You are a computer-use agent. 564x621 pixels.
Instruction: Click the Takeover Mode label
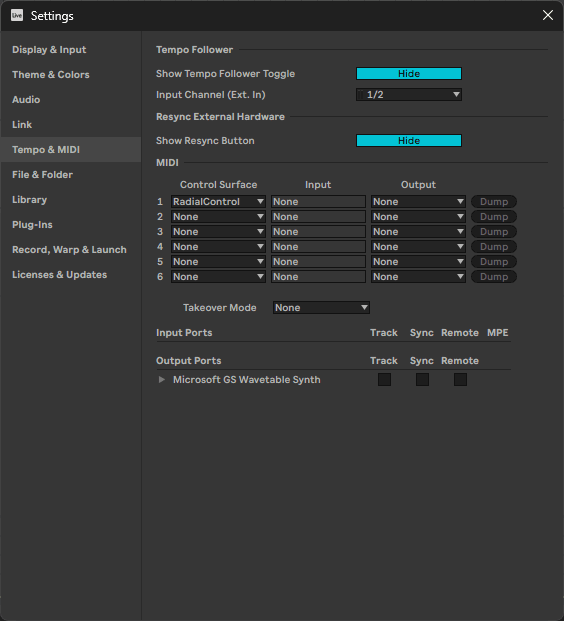coord(219,308)
